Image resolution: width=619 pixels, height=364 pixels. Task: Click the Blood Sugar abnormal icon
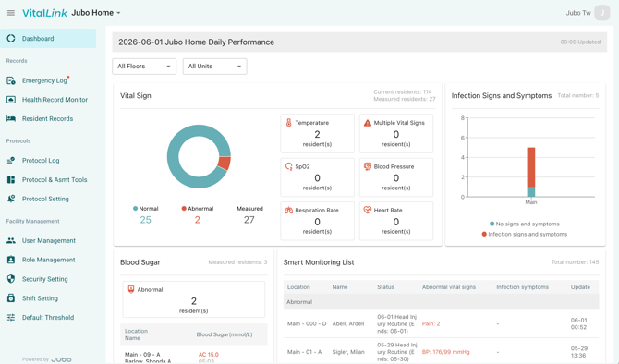click(x=131, y=289)
